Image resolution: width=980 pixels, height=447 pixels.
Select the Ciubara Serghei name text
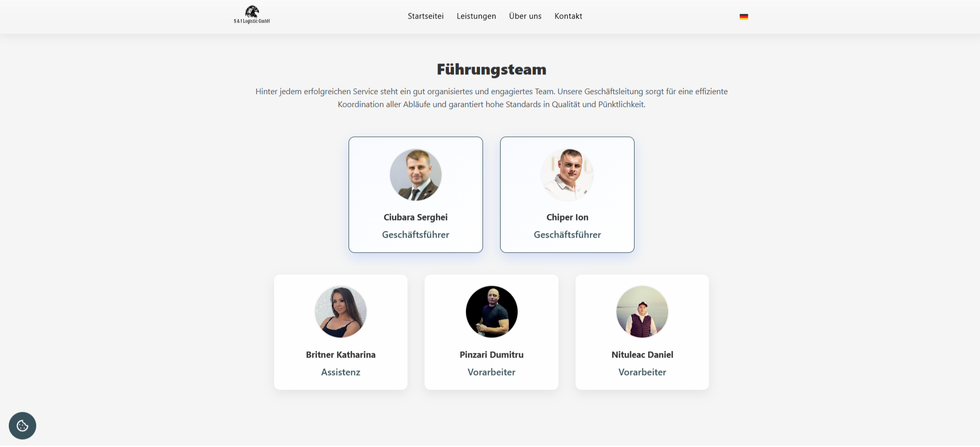416,217
